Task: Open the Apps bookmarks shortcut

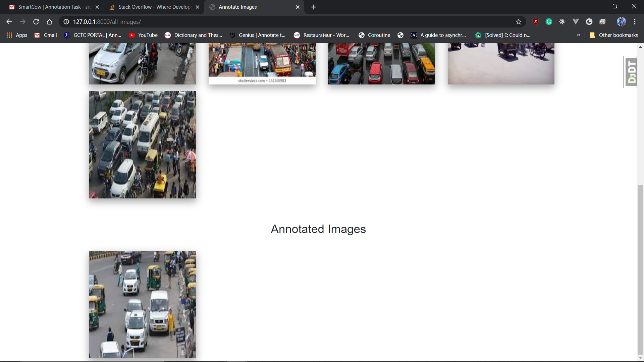Action: click(17, 35)
